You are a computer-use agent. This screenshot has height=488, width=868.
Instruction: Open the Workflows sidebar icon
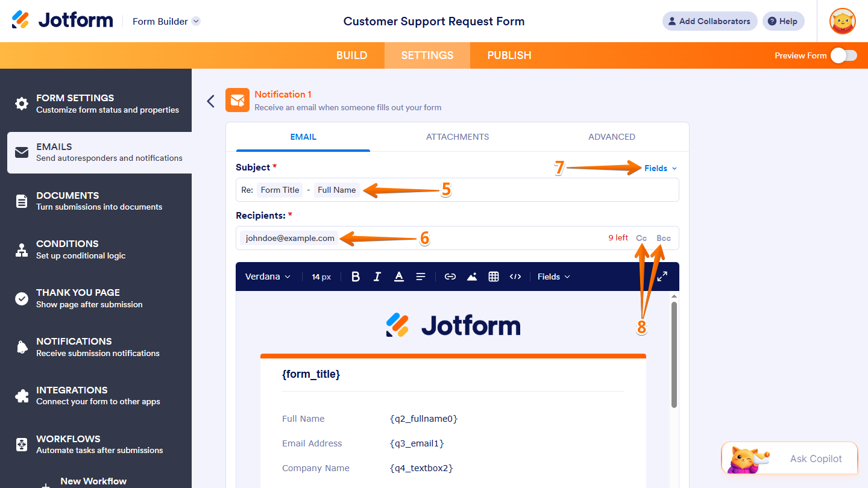pos(22,445)
